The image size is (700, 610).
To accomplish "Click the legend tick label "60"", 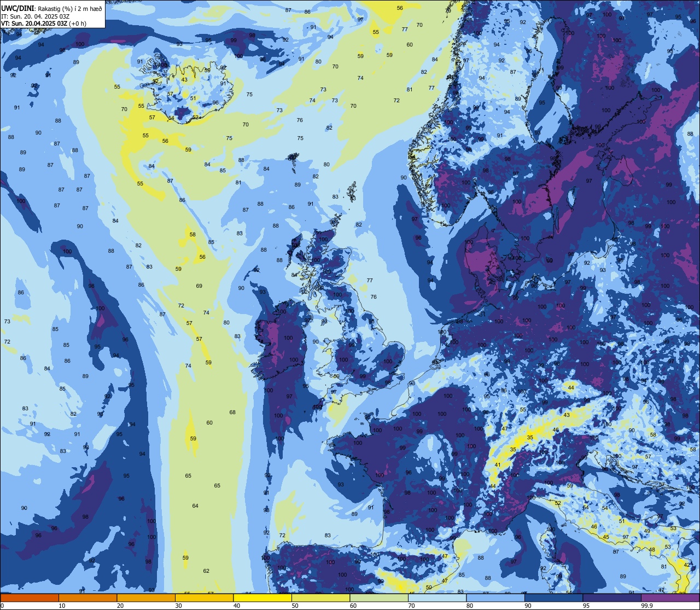I will tap(353, 606).
